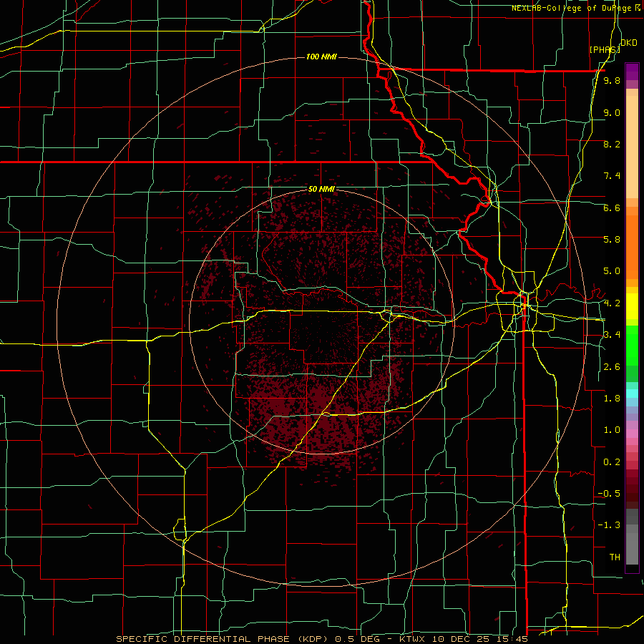Click the "100 NMI" range ring label
The image size is (644, 644).
click(321, 57)
